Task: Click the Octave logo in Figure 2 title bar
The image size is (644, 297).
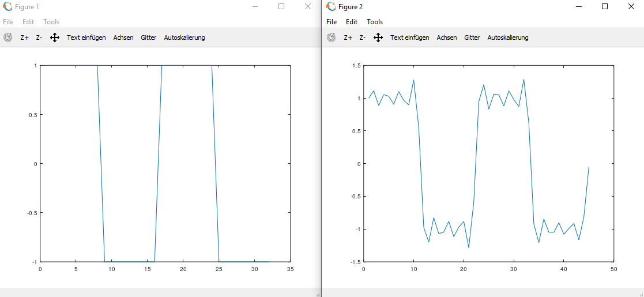Action: 331,6
